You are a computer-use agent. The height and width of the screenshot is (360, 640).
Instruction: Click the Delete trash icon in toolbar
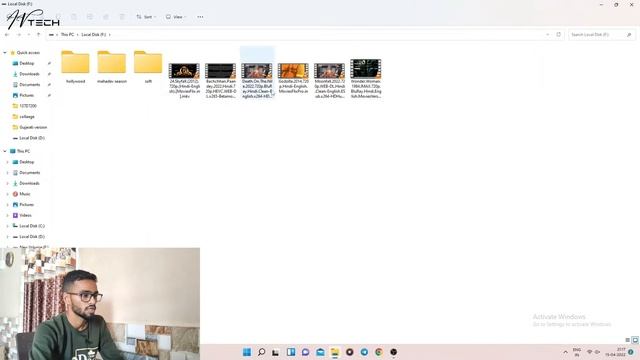122,17
